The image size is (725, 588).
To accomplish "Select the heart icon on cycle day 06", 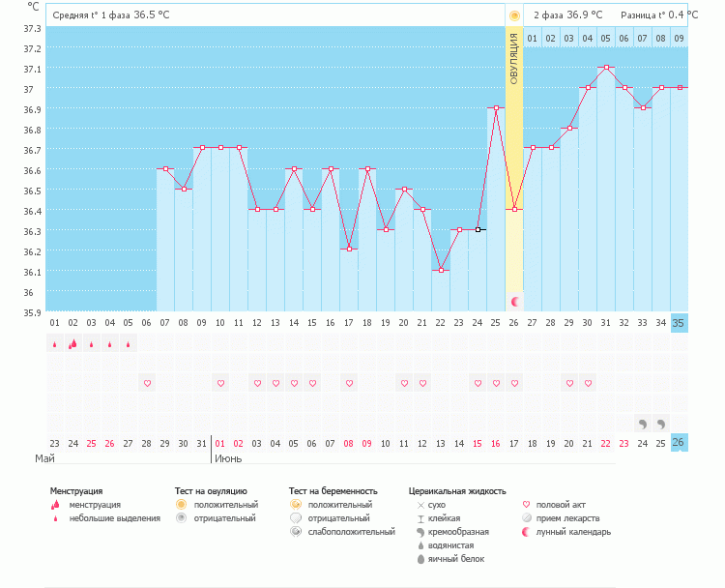I will click(147, 384).
